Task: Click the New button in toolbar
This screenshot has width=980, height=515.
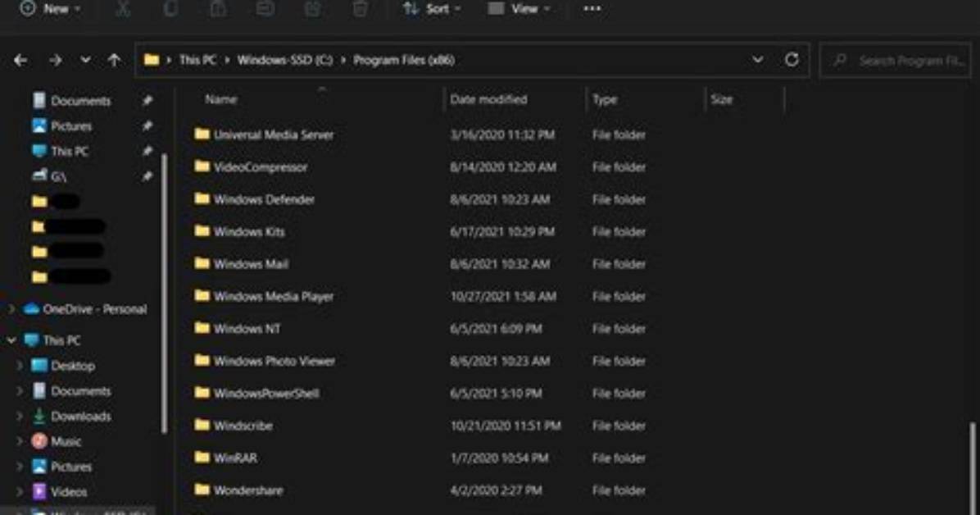Action: pos(50,9)
